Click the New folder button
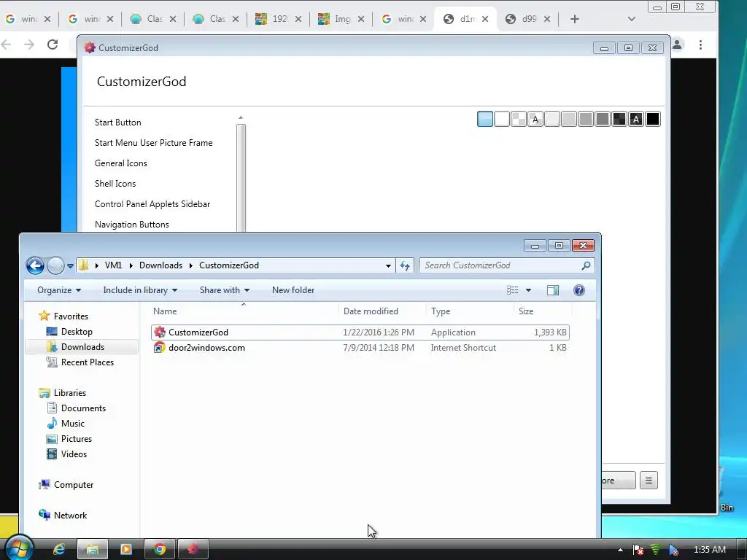This screenshot has height=560, width=747. pos(293,290)
